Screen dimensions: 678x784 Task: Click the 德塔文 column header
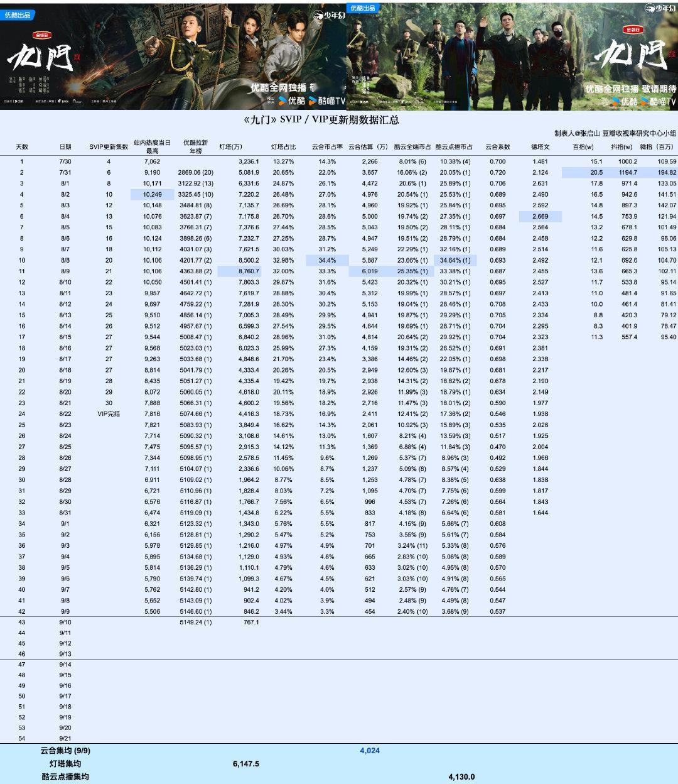(540, 147)
